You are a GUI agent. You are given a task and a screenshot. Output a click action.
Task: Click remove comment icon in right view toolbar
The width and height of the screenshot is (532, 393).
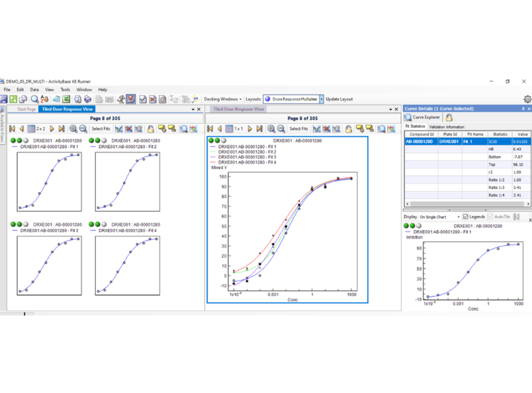click(x=370, y=129)
